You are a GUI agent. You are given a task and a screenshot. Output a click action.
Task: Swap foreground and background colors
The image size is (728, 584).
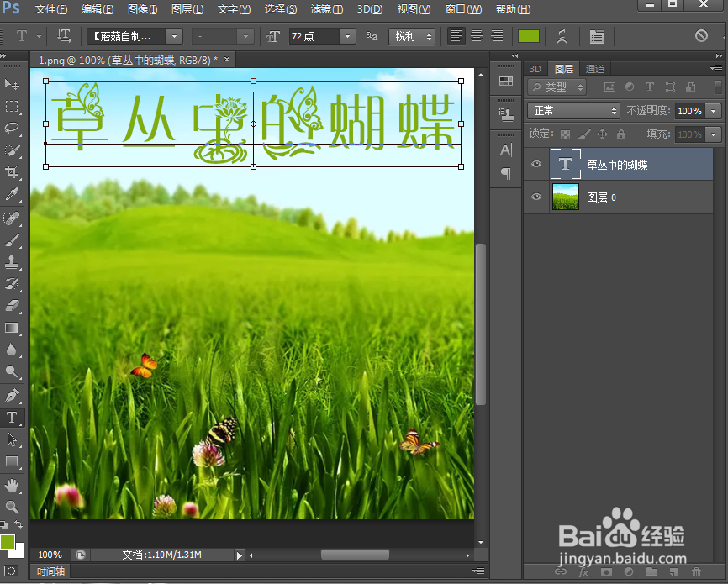[18, 524]
